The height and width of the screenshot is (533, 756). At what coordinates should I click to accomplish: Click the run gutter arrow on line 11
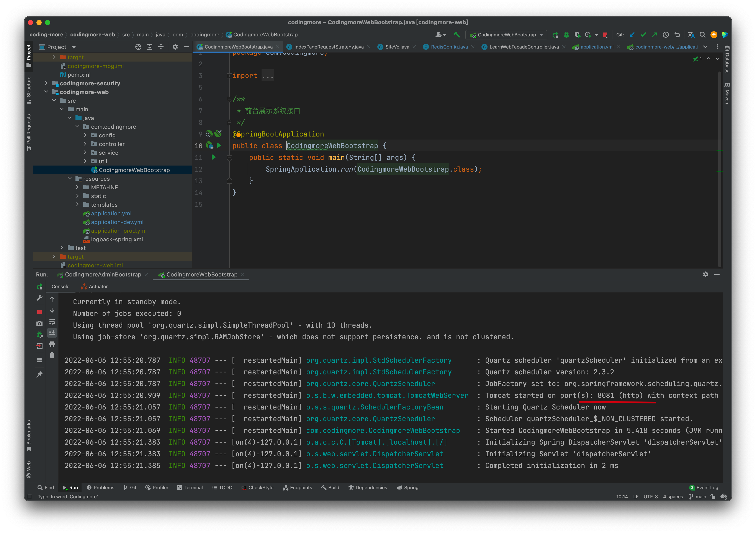pos(213,157)
